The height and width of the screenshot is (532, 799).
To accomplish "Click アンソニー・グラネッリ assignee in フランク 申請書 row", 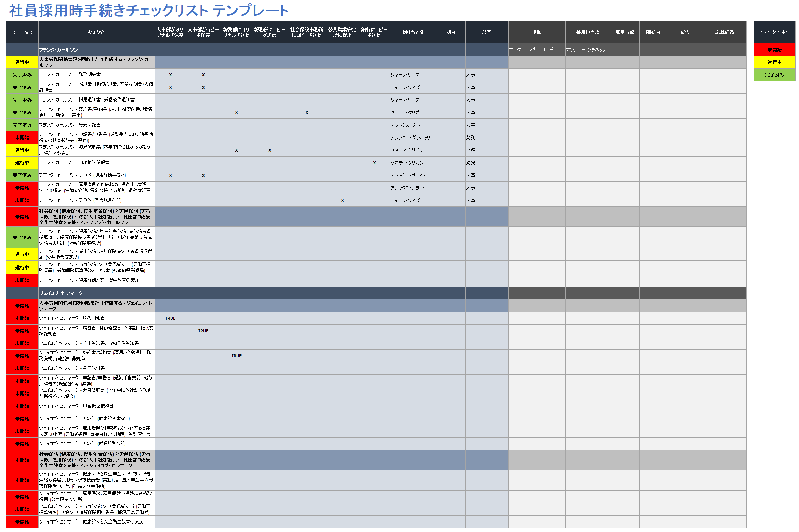I will pos(413,137).
